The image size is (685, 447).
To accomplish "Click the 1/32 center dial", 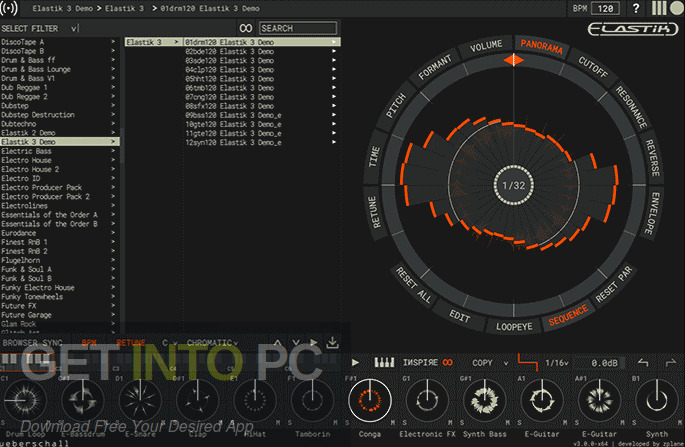I will point(514,185).
